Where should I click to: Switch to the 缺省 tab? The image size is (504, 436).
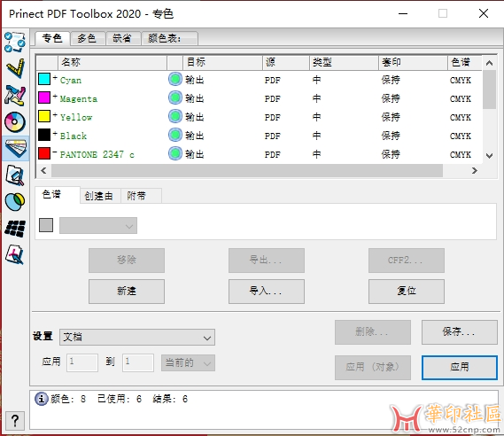click(123, 39)
